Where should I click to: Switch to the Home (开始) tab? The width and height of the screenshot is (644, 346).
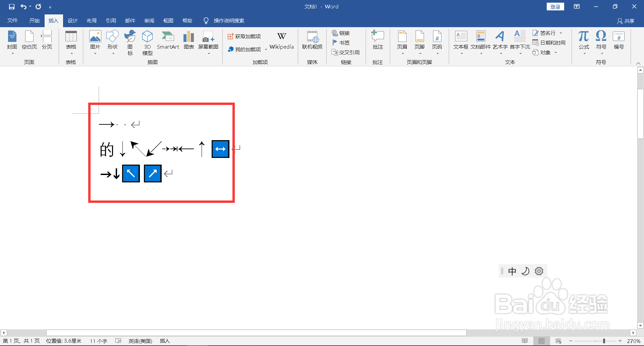[34, 21]
